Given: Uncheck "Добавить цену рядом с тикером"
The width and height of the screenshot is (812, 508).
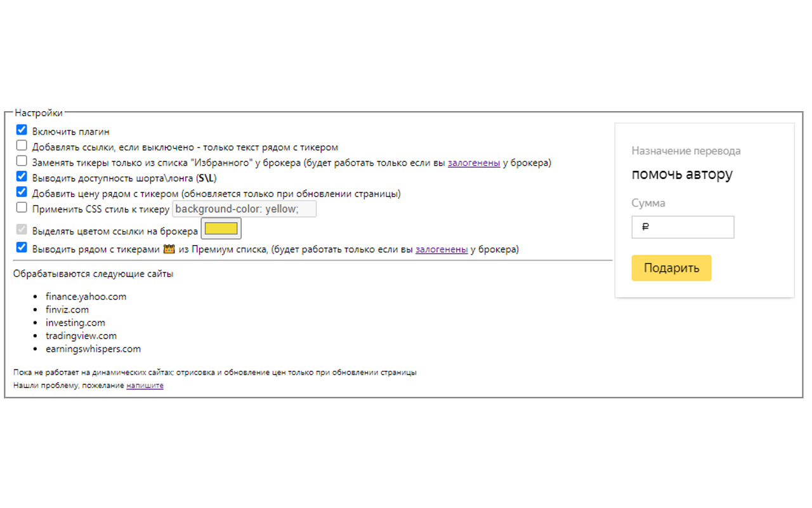Looking at the screenshot, I should pos(22,194).
